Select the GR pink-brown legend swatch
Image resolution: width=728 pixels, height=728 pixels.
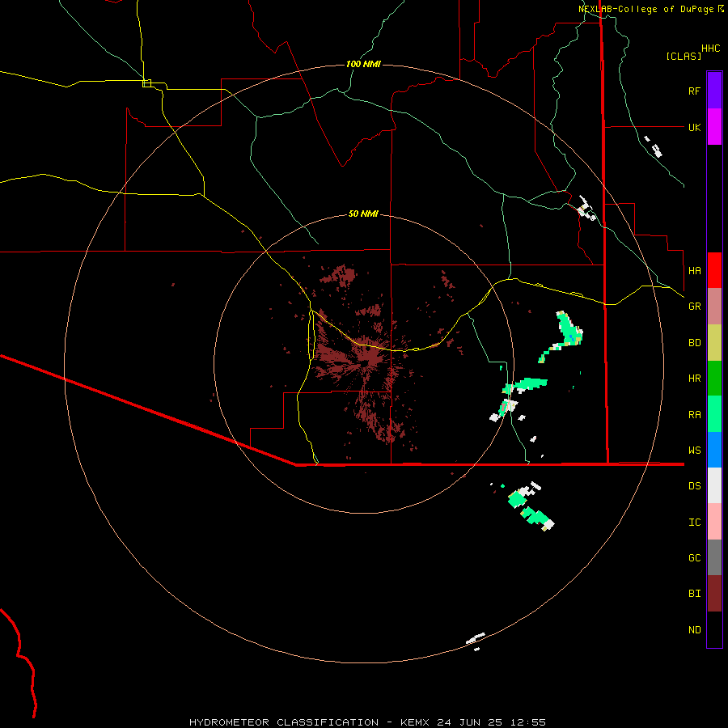[x=714, y=307]
